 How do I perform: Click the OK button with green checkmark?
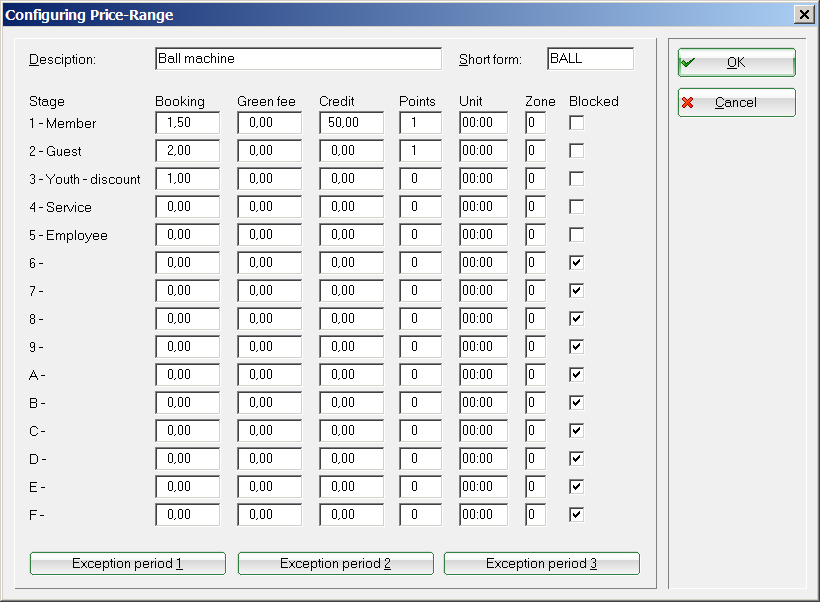[736, 62]
